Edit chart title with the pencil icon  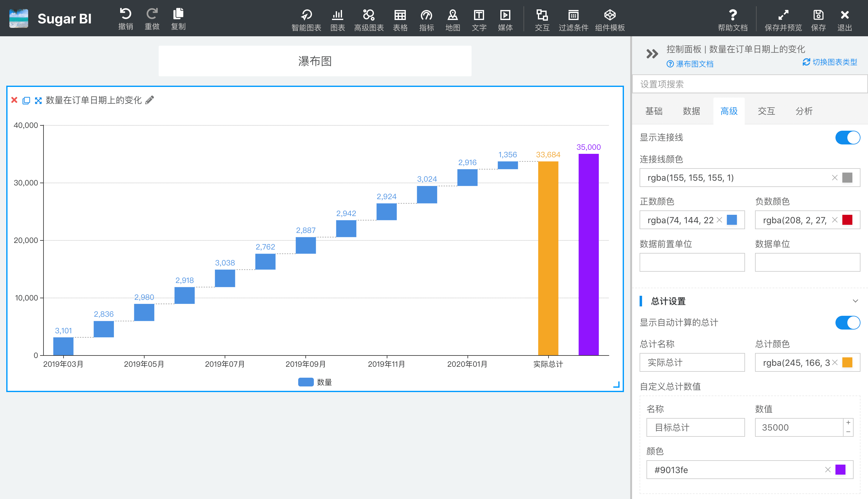(150, 100)
